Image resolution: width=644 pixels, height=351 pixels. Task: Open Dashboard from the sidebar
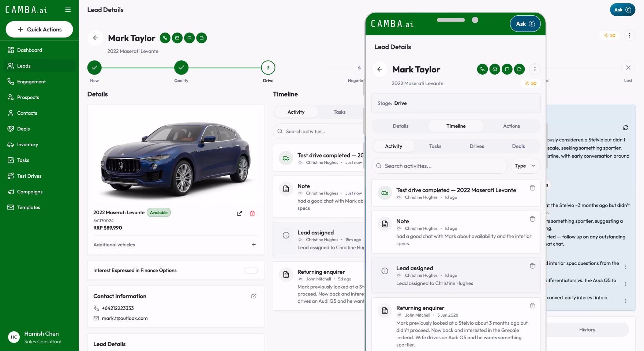(39, 50)
